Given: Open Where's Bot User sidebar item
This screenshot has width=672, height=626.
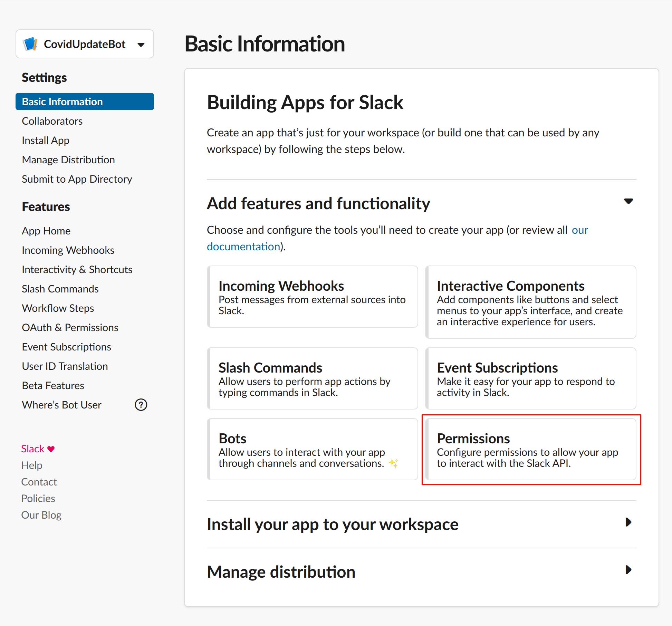Looking at the screenshot, I should [x=62, y=405].
